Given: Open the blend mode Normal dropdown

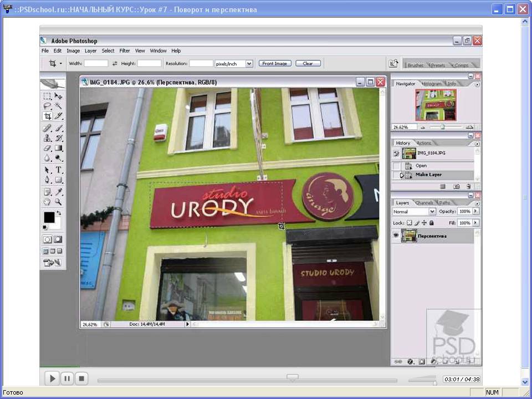Looking at the screenshot, I should 432,211.
